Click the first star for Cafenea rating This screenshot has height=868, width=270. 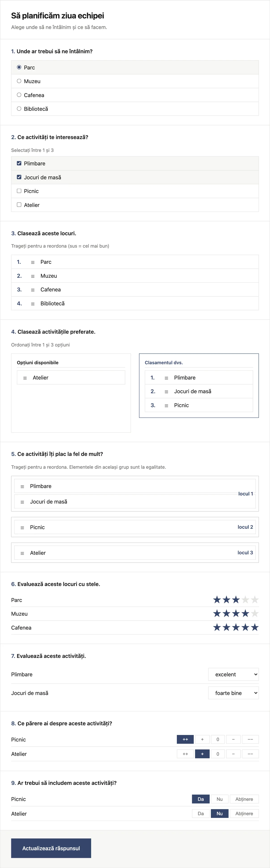(217, 627)
